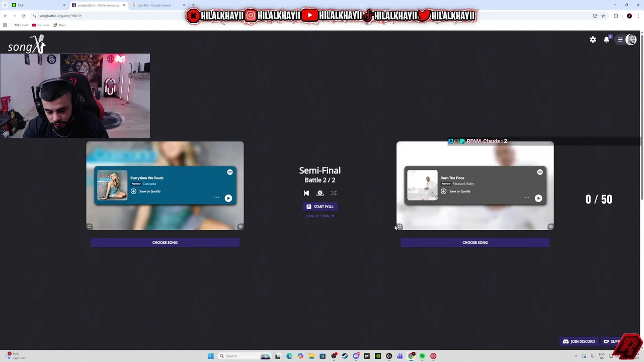Open the hamburger menu beside the avatar
The height and width of the screenshot is (362, 644).
click(620, 40)
